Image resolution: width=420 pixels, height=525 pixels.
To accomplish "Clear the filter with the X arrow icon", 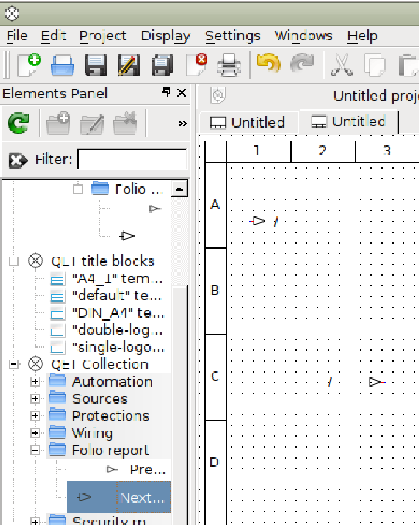I will 18,160.
